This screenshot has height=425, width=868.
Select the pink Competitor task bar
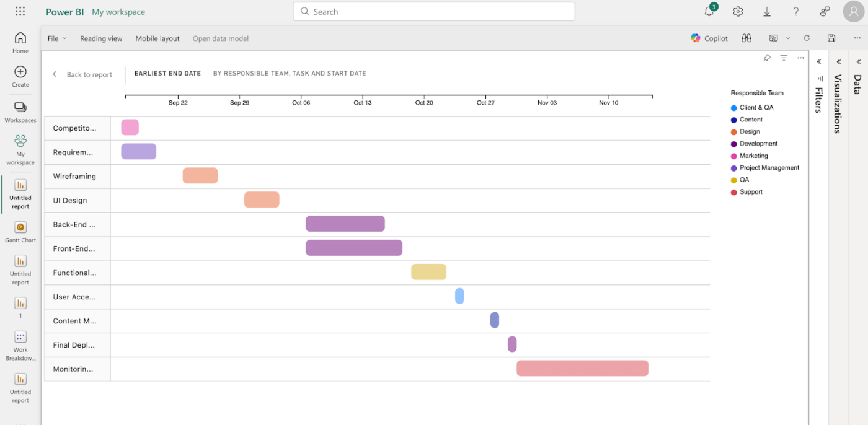pos(130,128)
